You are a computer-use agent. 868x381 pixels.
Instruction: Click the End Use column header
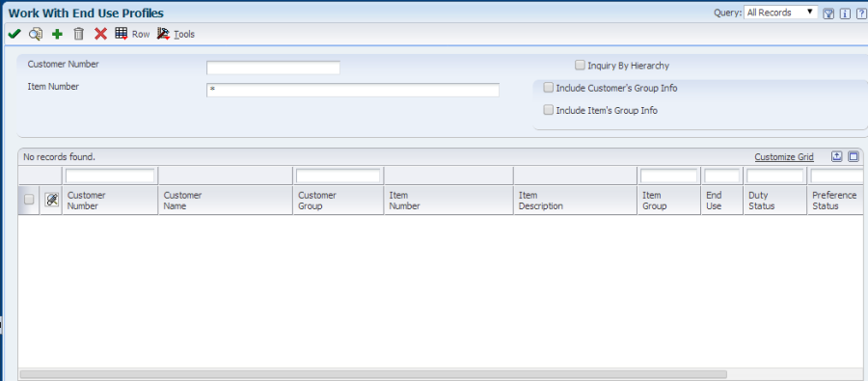(x=721, y=201)
